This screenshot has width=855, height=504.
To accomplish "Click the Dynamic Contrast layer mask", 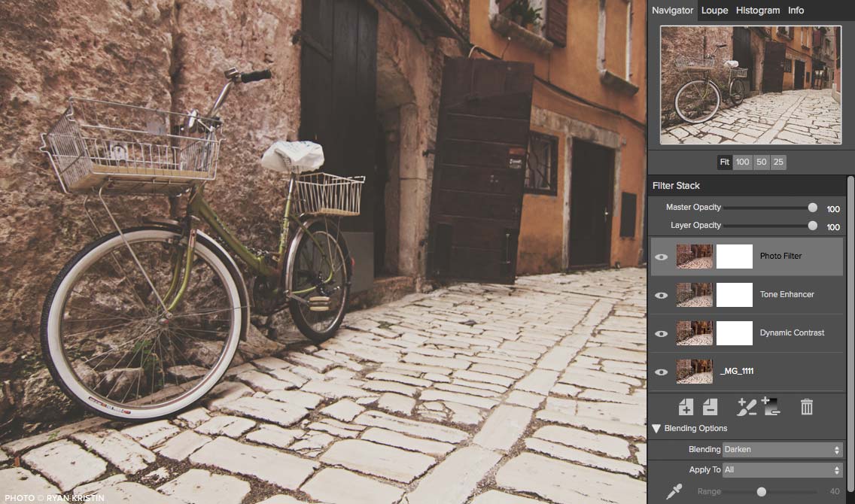I will click(734, 333).
